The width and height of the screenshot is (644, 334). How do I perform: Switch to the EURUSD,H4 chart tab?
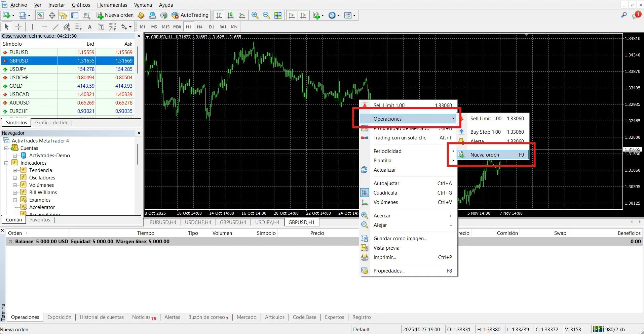[x=163, y=222]
